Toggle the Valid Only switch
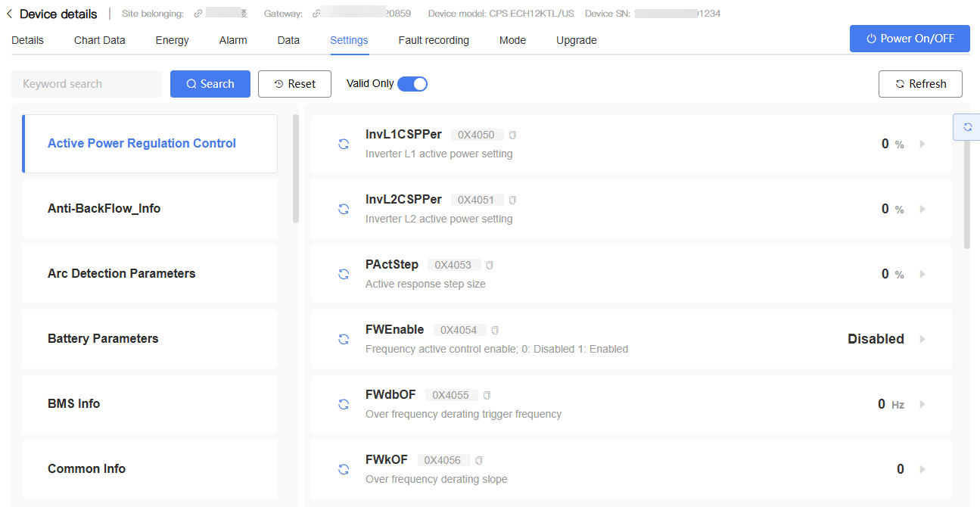The image size is (980, 507). point(412,84)
